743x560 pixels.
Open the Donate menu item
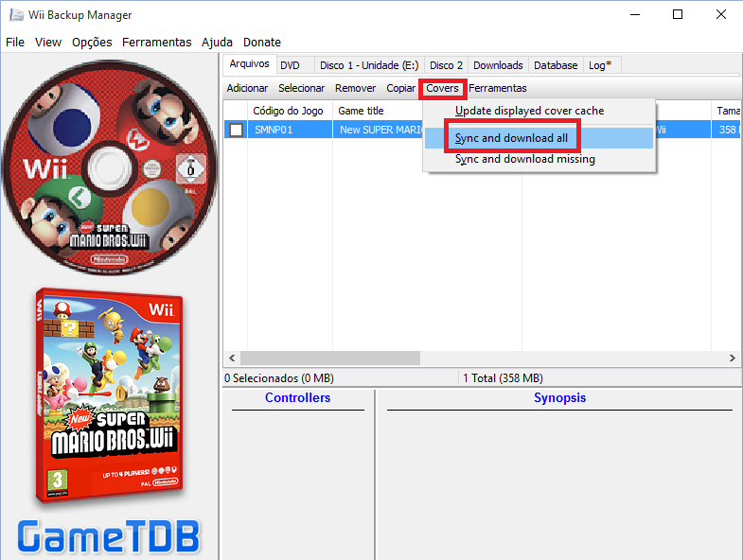tap(261, 42)
